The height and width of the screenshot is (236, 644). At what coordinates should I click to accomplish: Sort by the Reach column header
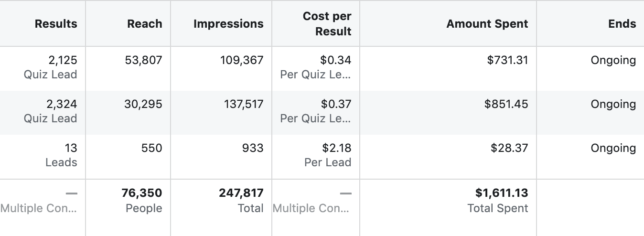(144, 24)
